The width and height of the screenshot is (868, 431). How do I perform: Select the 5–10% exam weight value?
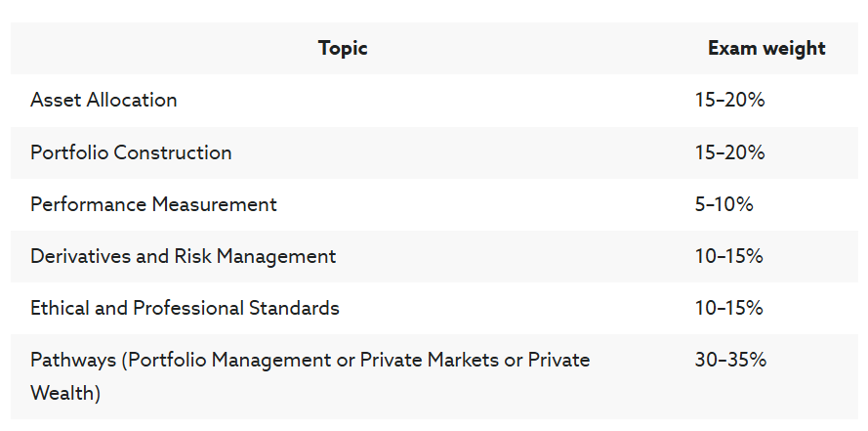pos(723,204)
